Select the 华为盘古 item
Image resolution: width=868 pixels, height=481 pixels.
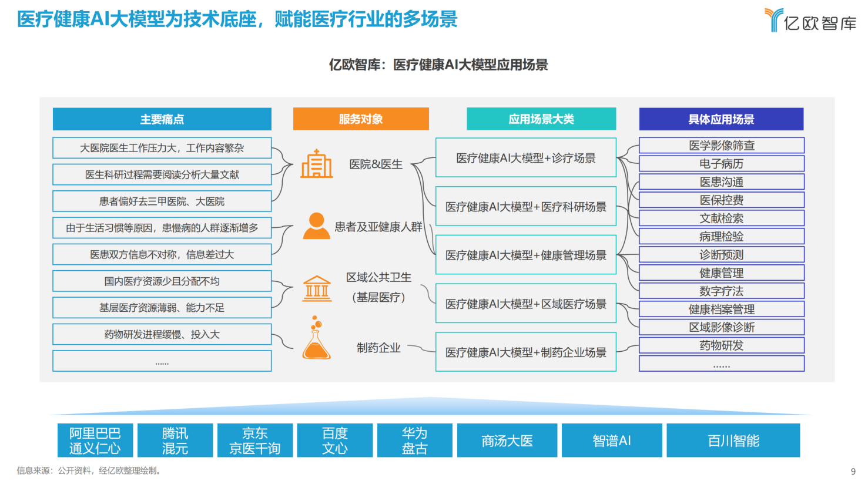click(x=414, y=439)
